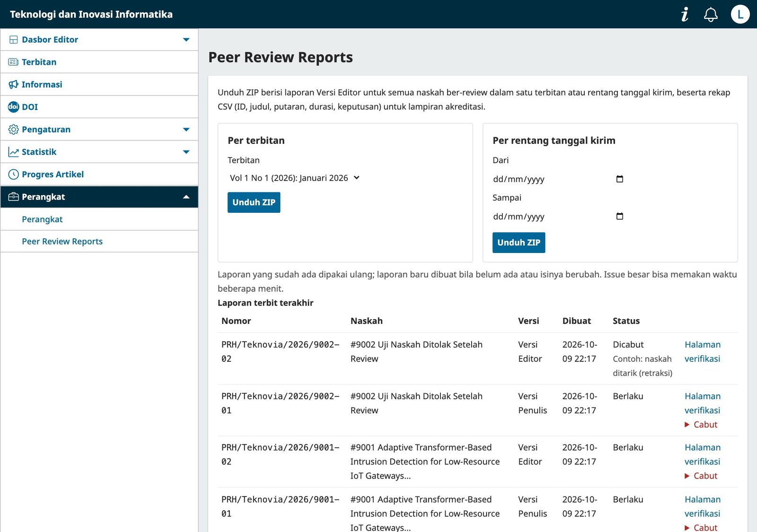Click the DOI menu label
Screen dimensions: 757x532
tap(30, 107)
